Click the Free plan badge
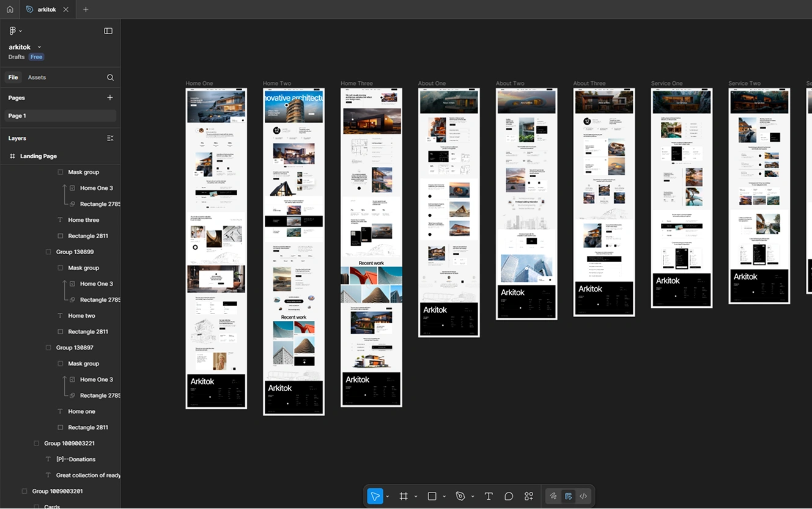 (x=37, y=57)
